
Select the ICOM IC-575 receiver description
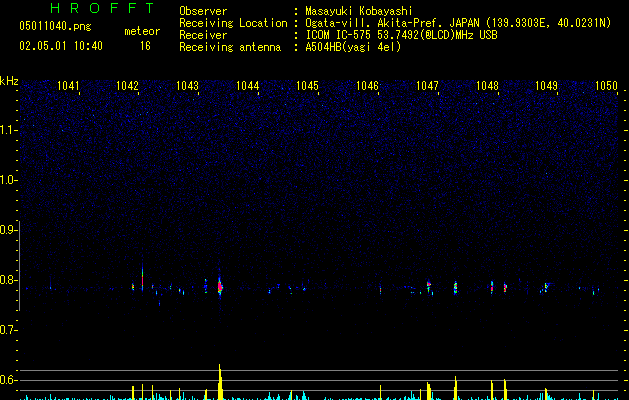401,35
